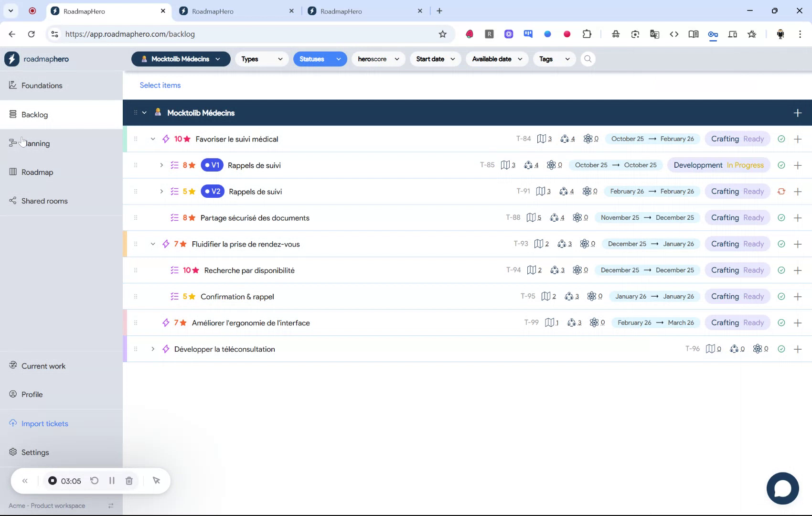Collapse the 'Fluidifier la prise de rendez-vous' group
Screen dimensions: 812x516
pyautogui.click(x=153, y=244)
